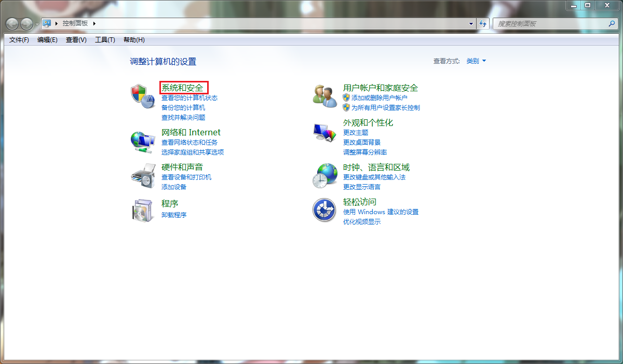623x364 pixels.
Task: Open the 查看(V) menu
Action: tap(75, 39)
